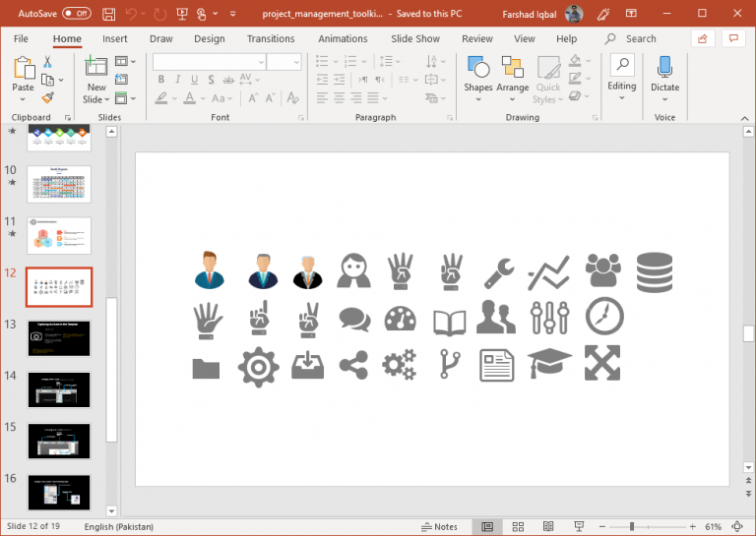
Task: Open the Design tab
Action: (210, 38)
